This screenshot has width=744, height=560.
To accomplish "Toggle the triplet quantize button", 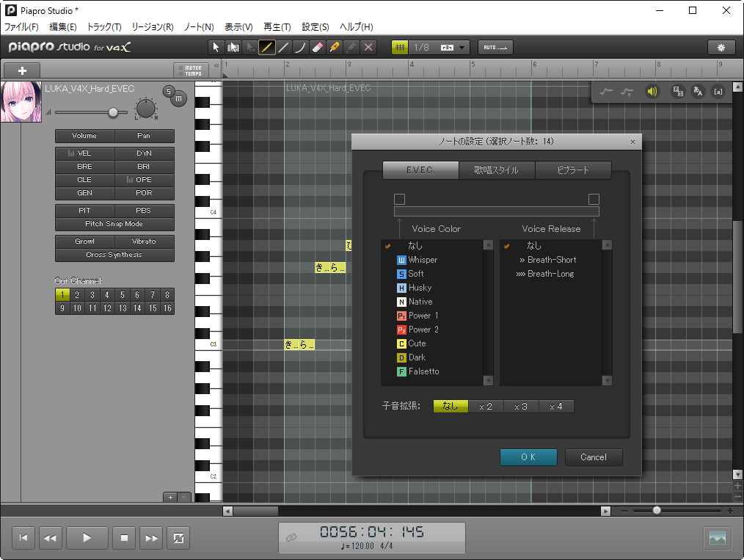I will 447,48.
